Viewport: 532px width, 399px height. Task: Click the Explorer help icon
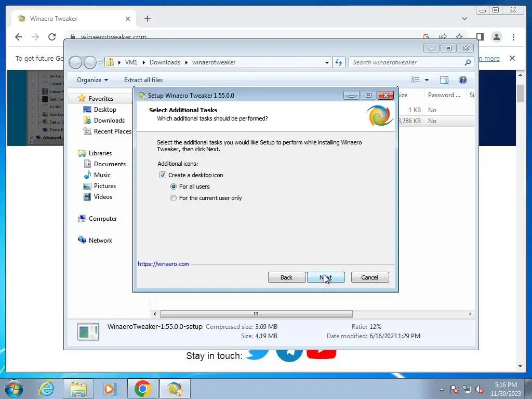[x=463, y=80]
